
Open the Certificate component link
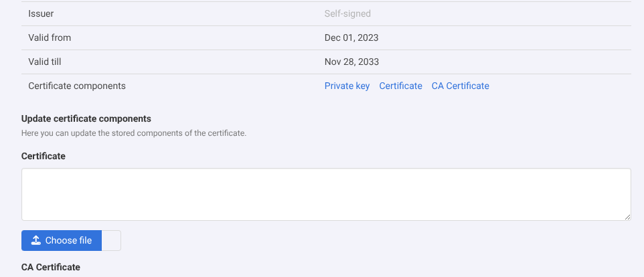tap(400, 86)
